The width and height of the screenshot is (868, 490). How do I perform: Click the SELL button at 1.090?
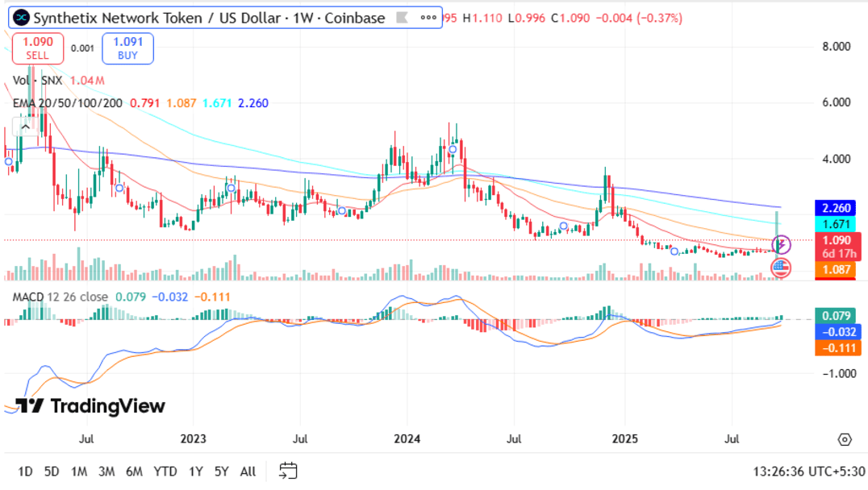(38, 48)
